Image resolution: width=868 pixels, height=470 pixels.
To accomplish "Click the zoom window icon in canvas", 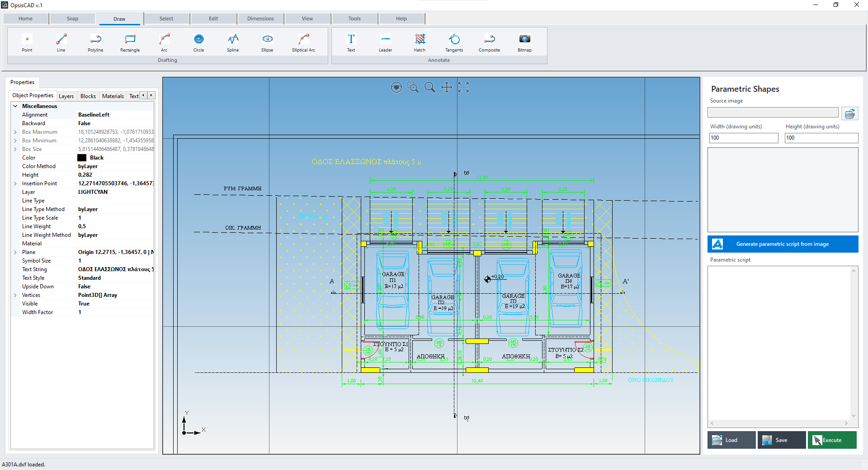I will point(413,87).
